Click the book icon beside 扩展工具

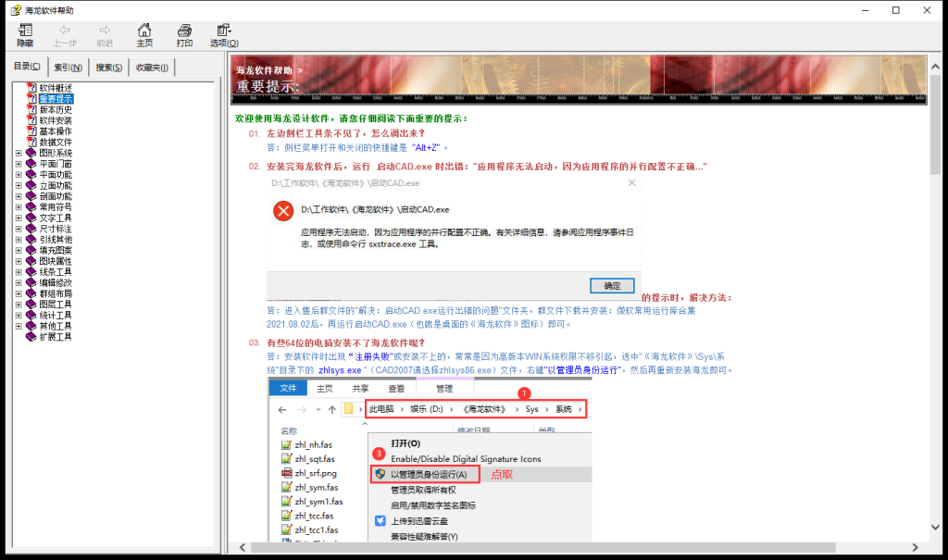[31, 337]
